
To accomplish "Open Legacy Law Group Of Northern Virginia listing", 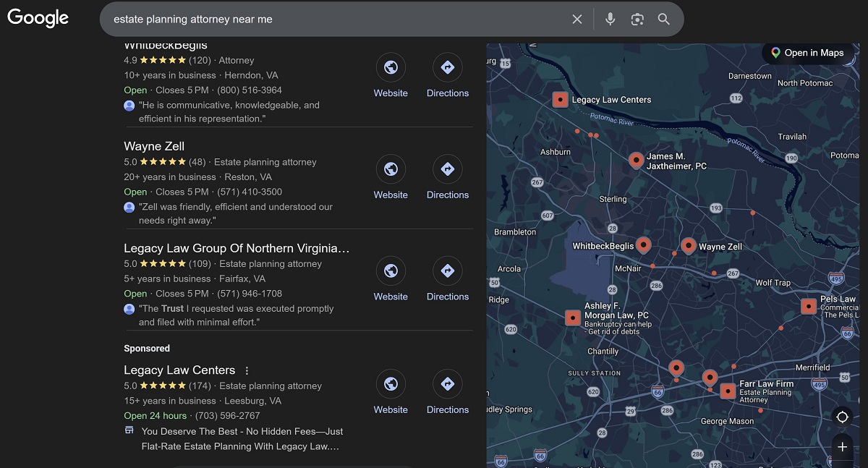I will (x=237, y=248).
